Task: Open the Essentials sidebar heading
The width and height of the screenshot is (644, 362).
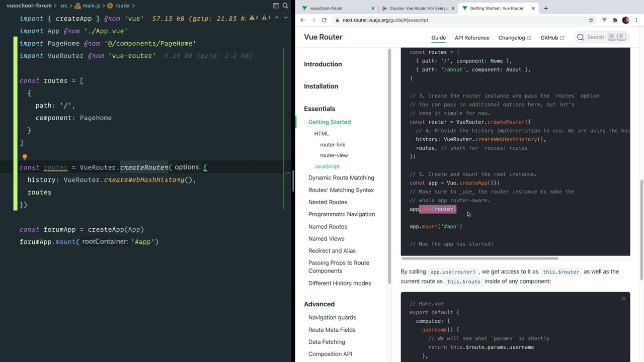Action: (319, 109)
